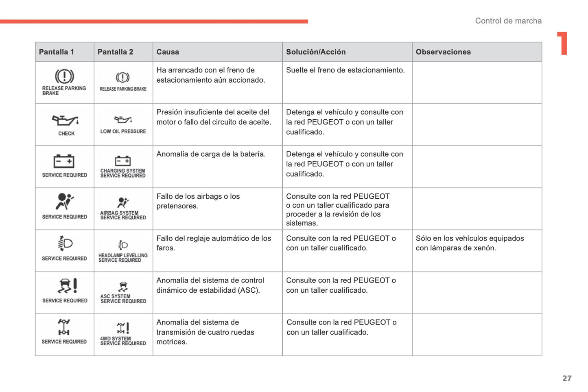Select the skidding car icon in Pantalla 1

(67, 286)
